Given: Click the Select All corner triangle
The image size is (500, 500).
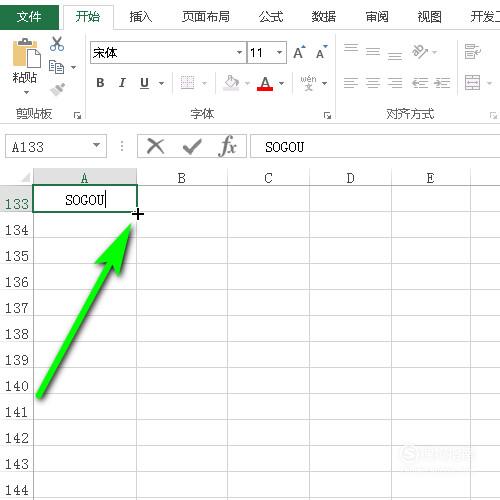Looking at the screenshot, I should tap(26, 177).
